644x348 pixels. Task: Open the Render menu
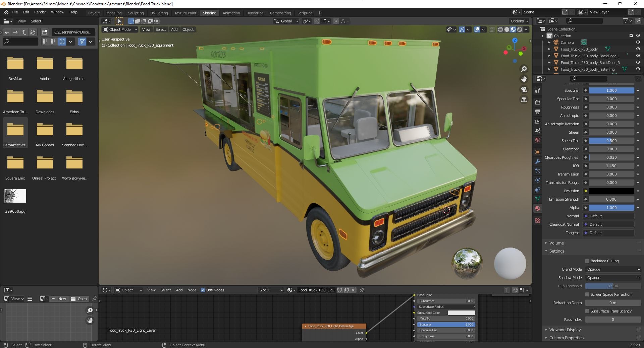point(40,12)
